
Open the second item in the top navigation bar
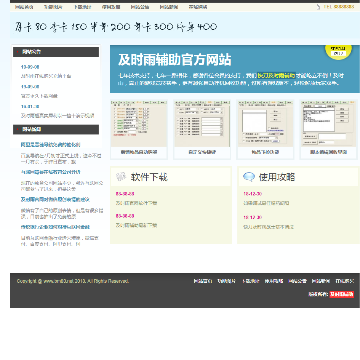coord(53,7)
